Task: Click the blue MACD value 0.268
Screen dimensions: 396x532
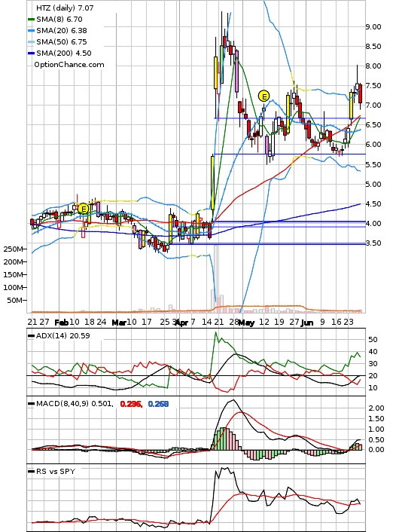Action: [158, 404]
